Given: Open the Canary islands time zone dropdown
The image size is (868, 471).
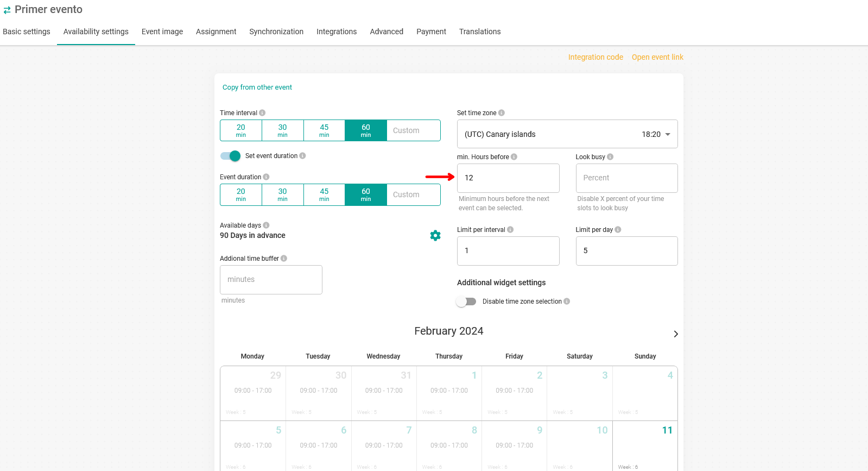Looking at the screenshot, I should tap(567, 134).
